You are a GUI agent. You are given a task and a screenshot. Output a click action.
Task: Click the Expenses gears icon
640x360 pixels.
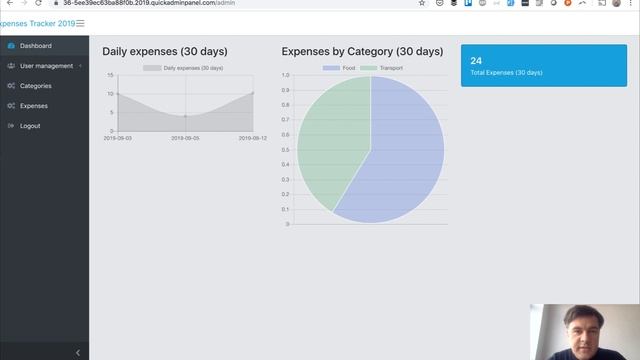tap(11, 106)
